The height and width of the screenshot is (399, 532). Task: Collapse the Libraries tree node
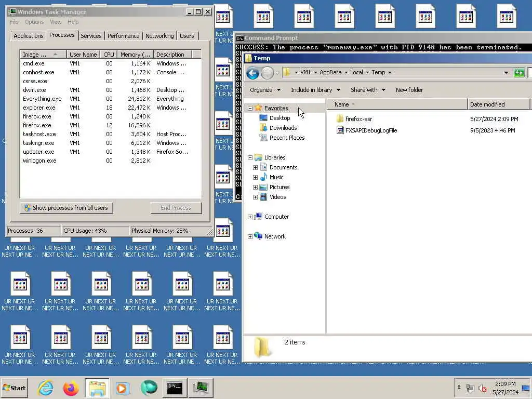(x=250, y=157)
